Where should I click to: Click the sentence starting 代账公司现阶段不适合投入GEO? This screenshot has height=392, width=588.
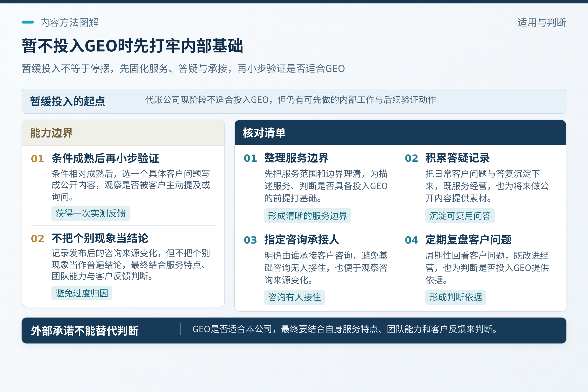(x=293, y=100)
